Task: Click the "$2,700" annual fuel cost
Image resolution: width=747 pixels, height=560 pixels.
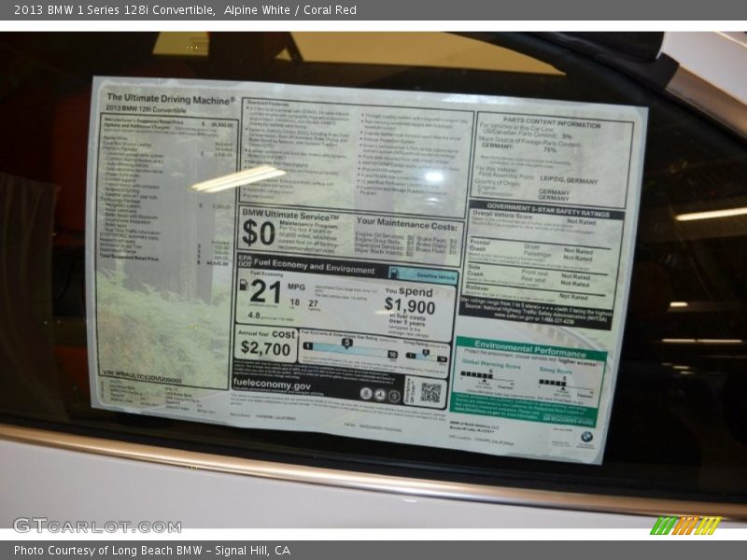Action: point(265,348)
